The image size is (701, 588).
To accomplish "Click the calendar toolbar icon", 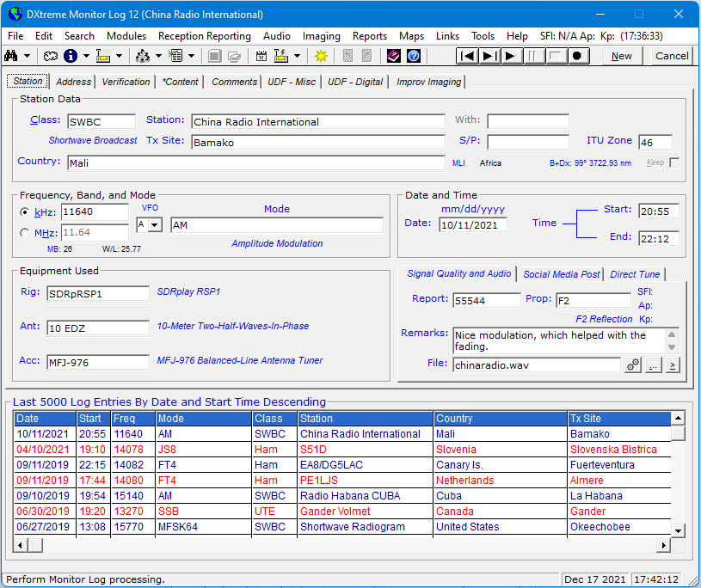I will [261, 56].
